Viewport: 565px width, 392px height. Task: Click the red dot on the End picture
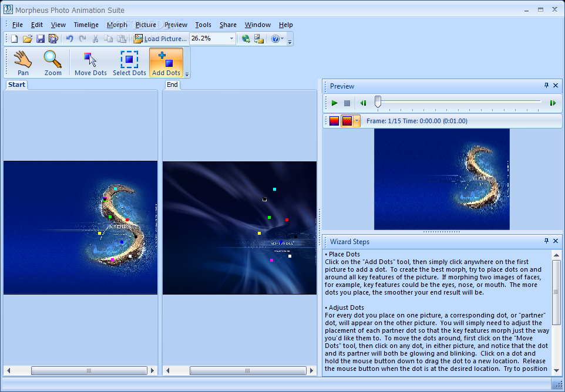287,219
